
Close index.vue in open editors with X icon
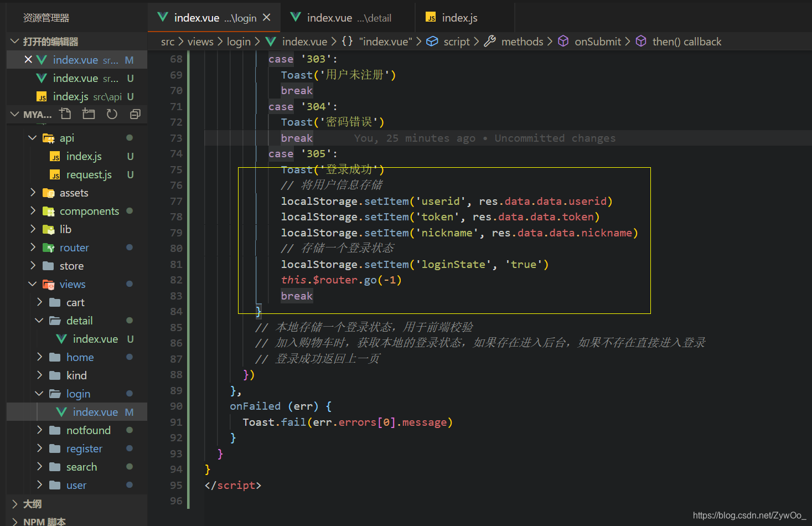coord(28,59)
